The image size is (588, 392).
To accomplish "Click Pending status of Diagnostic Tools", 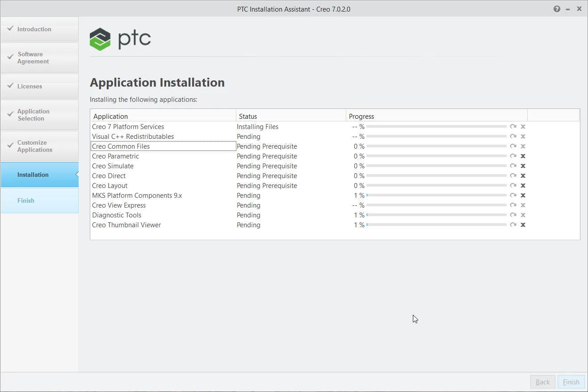I will [x=248, y=215].
